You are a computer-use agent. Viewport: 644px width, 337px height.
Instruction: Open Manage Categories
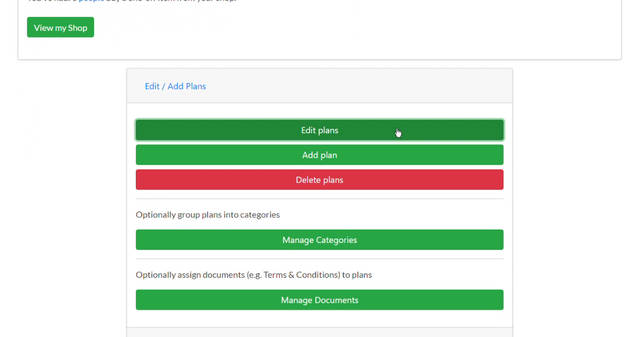tap(319, 240)
